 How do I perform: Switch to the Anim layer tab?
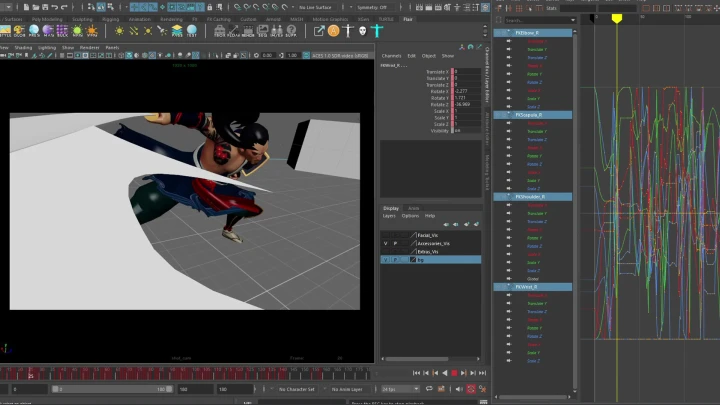(413, 208)
